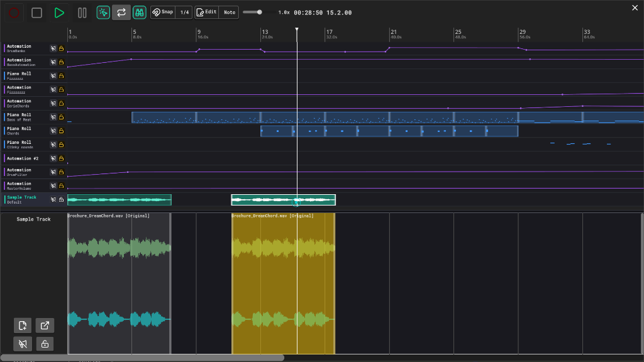Toggle lock on DrumFilter automation track
The height and width of the screenshot is (362, 644).
click(61, 172)
